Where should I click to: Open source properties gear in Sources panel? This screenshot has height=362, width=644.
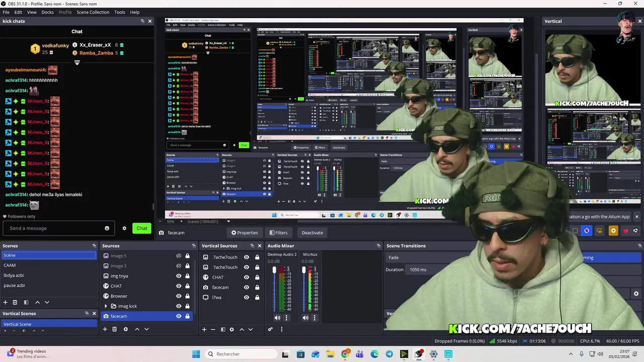tap(126, 329)
